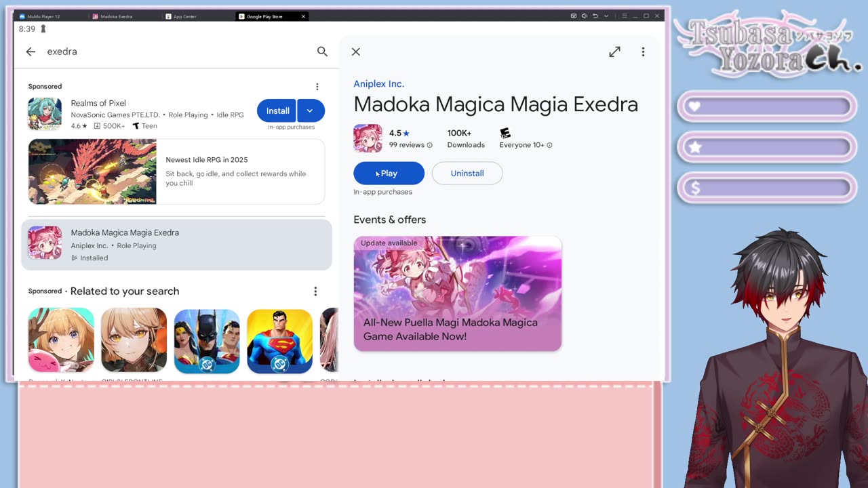Uninstall Madoka Magica Magia Exedra
868x488 pixels.
coord(467,174)
